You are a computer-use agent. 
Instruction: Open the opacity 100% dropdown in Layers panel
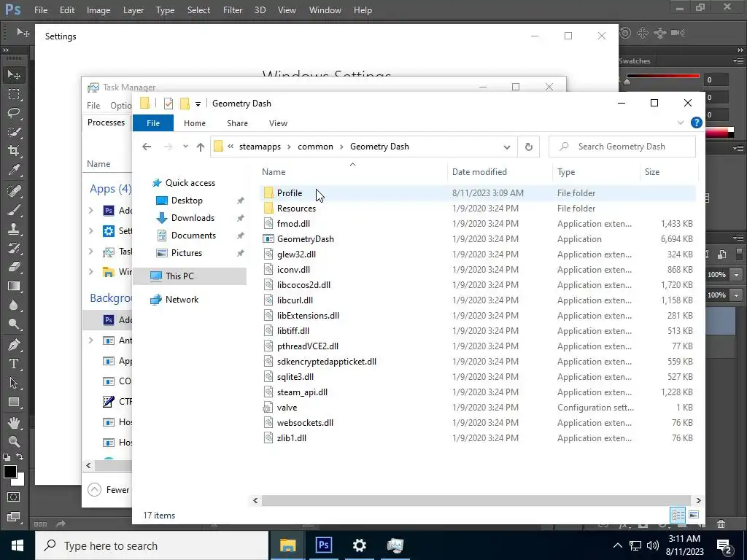coord(737,275)
